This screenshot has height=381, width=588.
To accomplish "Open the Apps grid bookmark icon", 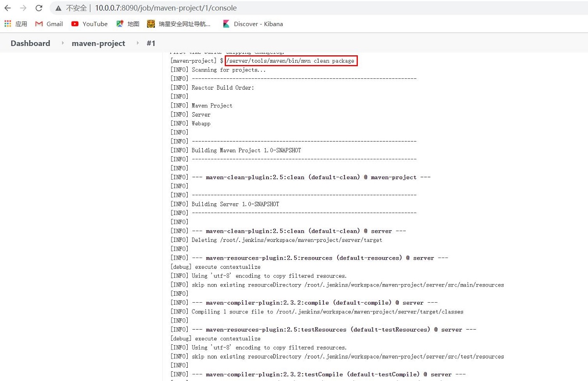I will click(8, 24).
